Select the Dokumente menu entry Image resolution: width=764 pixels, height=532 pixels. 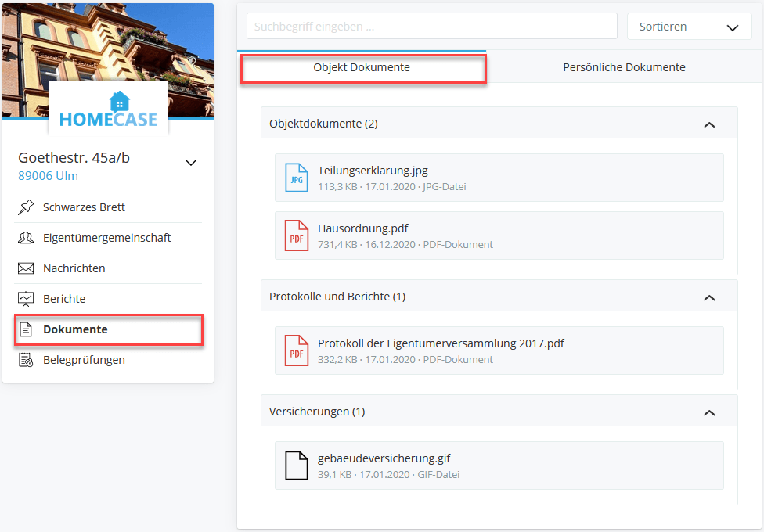108,330
